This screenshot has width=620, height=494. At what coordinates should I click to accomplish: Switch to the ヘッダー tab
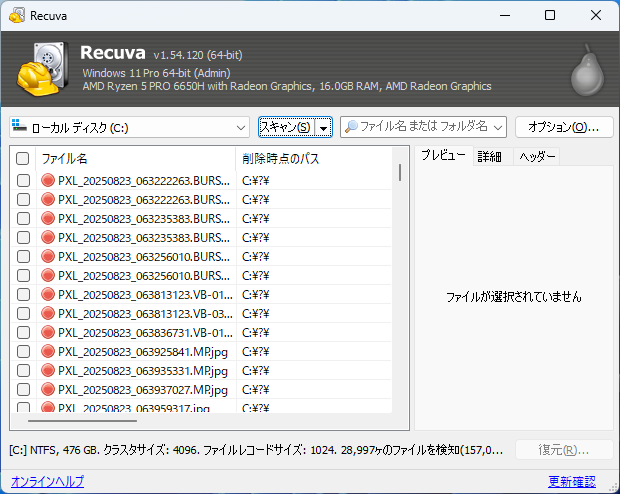coord(537,157)
